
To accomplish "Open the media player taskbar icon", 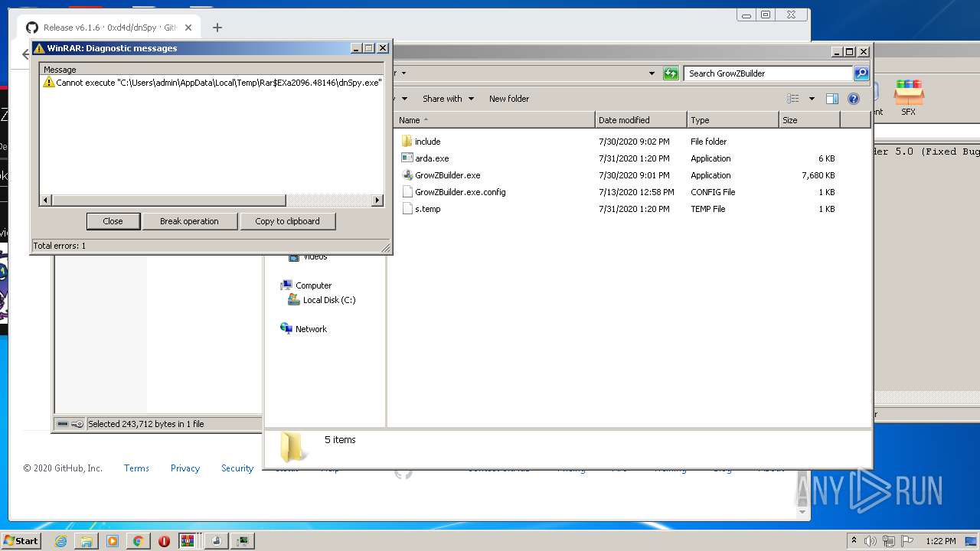I will tap(112, 541).
